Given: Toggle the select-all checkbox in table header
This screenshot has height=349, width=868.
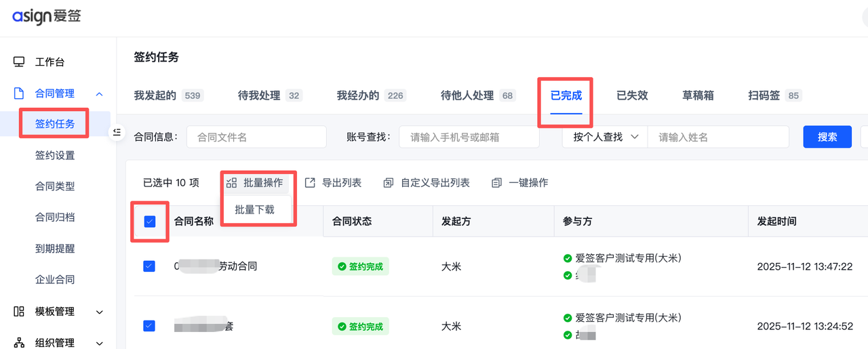Looking at the screenshot, I should (150, 222).
